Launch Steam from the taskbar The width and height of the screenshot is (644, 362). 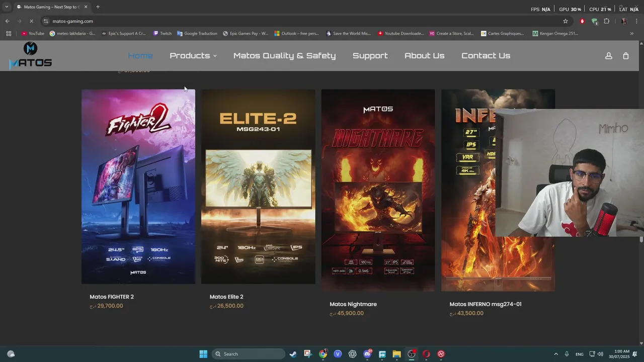[x=293, y=354]
